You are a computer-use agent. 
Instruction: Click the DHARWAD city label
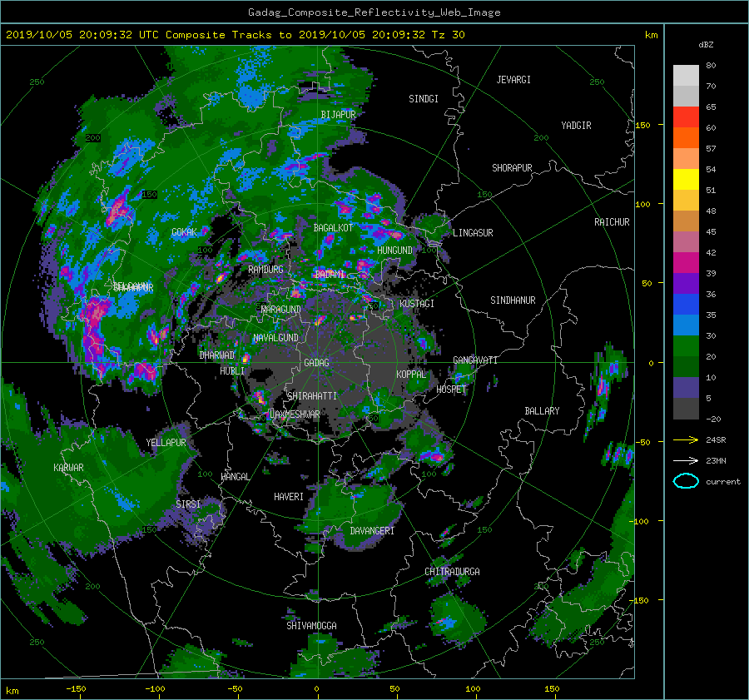(217, 355)
